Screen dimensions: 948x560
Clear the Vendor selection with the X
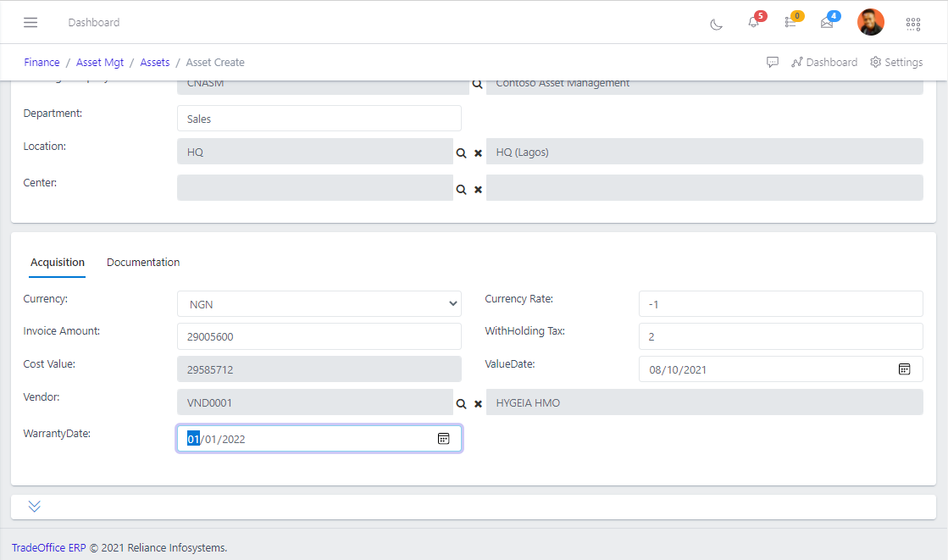pyautogui.click(x=478, y=404)
